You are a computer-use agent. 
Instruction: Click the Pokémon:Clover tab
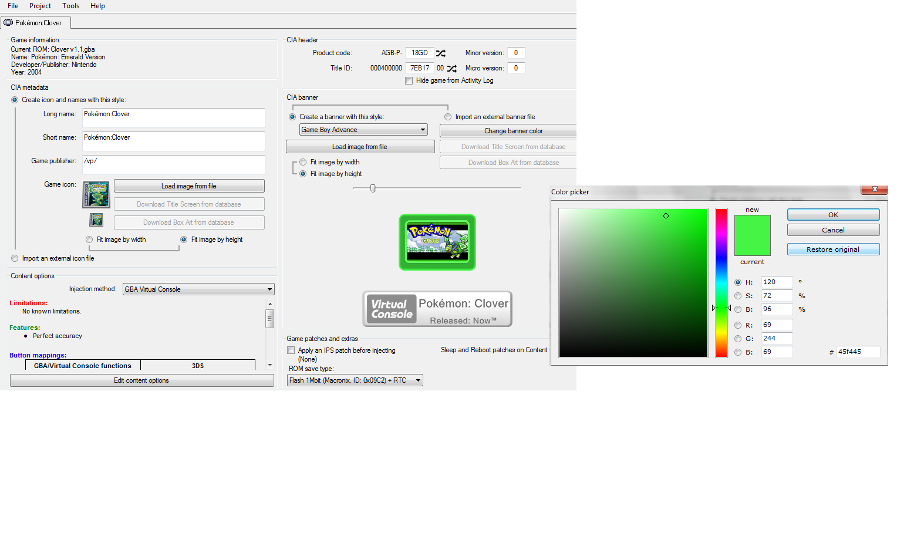(36, 23)
